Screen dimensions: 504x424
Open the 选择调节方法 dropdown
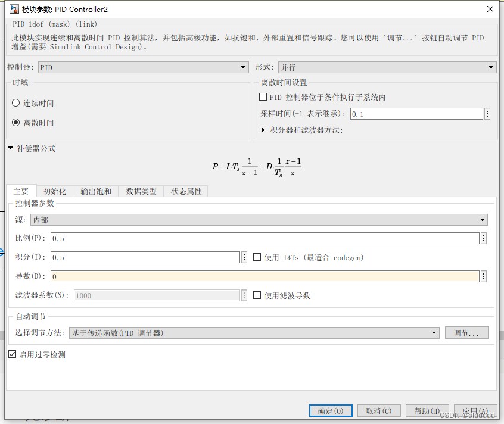coord(254,333)
